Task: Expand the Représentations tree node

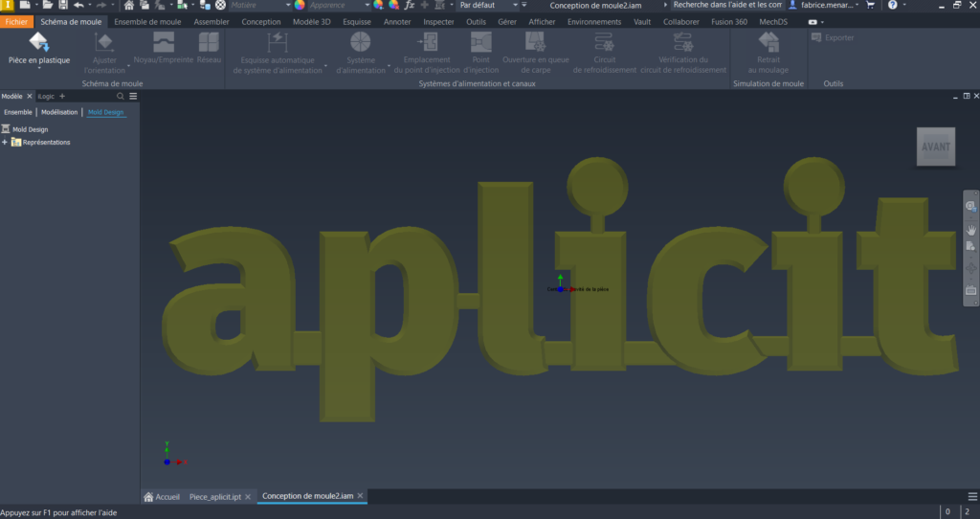Action: point(5,143)
